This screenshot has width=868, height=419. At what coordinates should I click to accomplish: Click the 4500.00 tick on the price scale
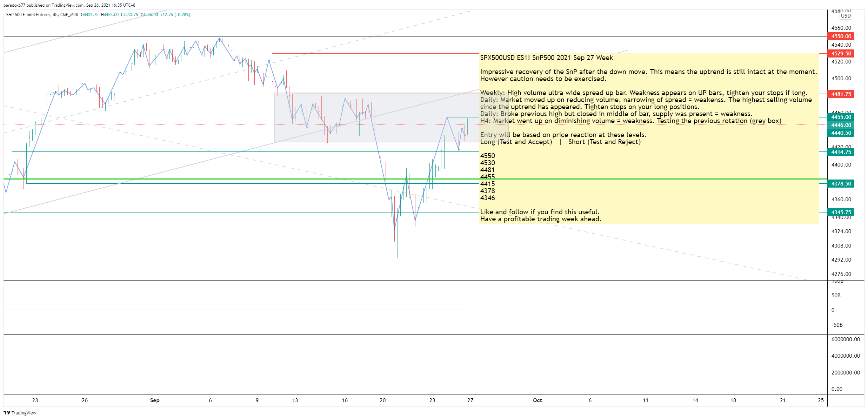point(841,79)
